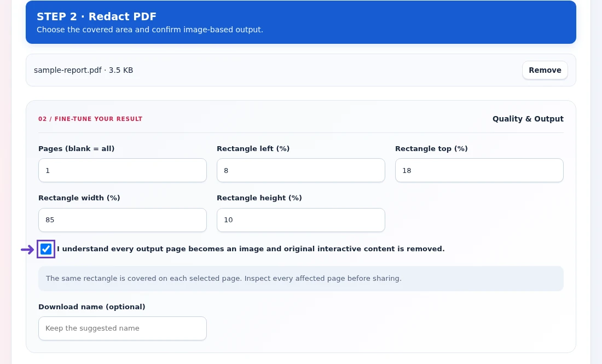
Task: Click the 'Rectangle top (%)' label
Action: point(431,148)
